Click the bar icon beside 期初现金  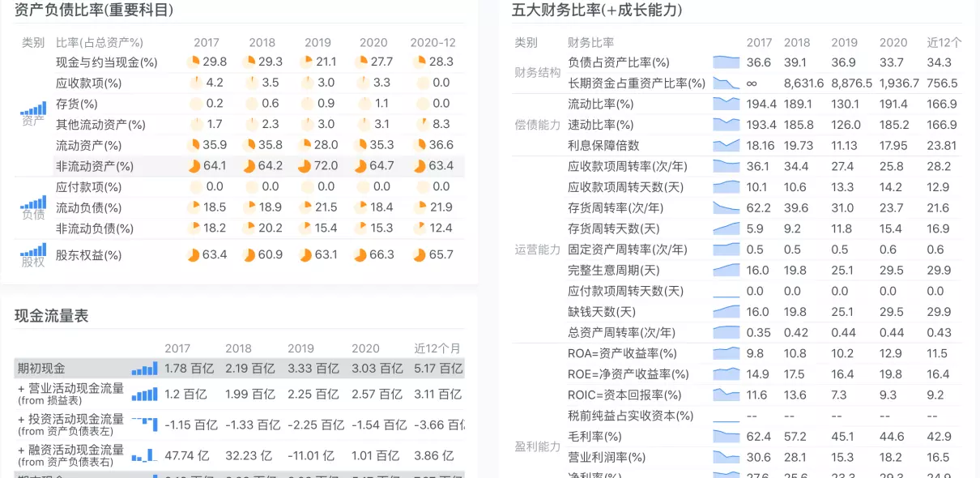[x=144, y=369]
